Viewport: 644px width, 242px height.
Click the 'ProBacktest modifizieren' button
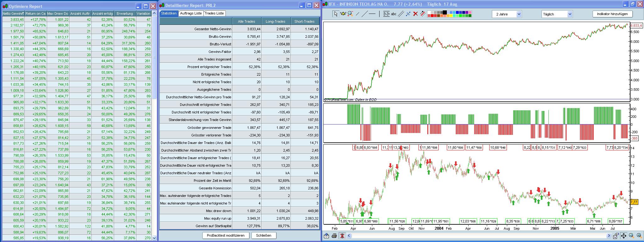225,235
